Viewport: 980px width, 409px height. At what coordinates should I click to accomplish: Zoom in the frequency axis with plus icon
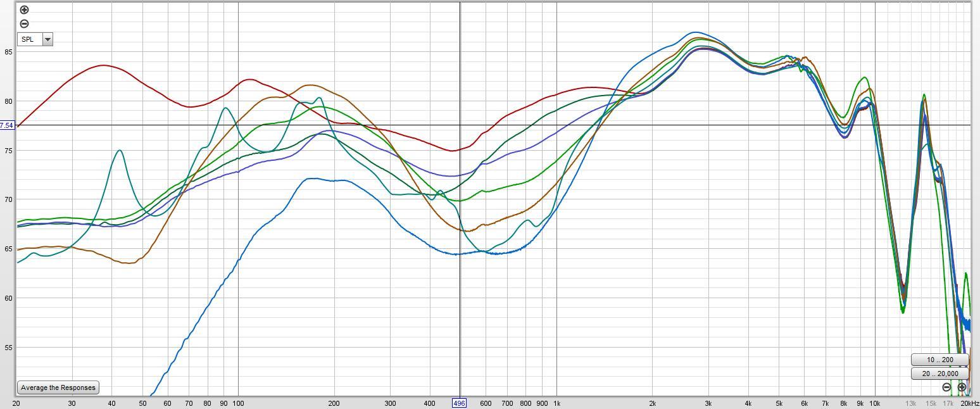pos(962,387)
